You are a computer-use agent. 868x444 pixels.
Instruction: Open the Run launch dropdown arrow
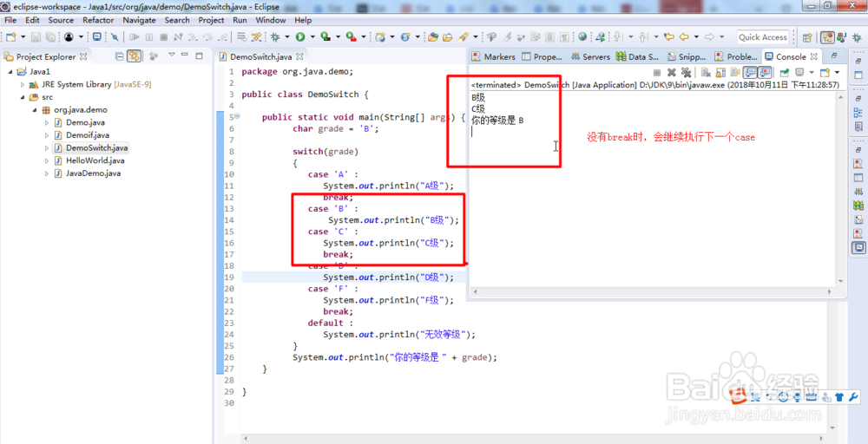point(312,37)
